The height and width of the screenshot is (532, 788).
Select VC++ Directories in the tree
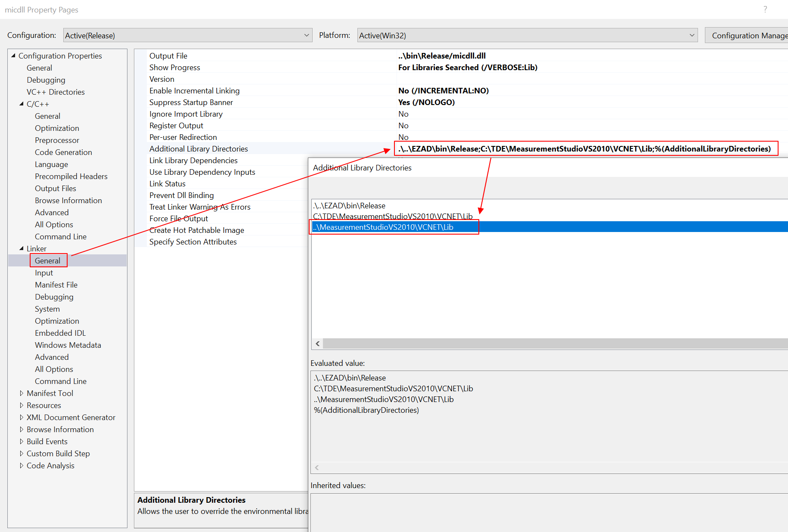[x=56, y=92]
